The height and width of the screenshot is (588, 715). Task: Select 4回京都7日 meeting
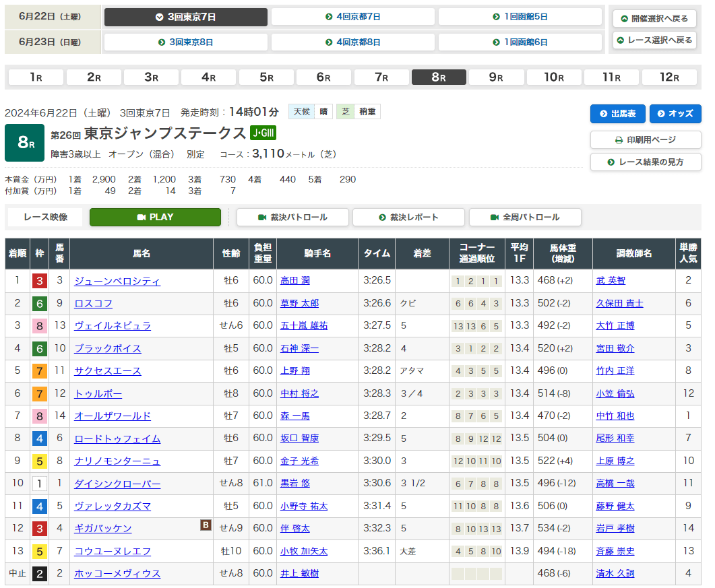(x=352, y=17)
